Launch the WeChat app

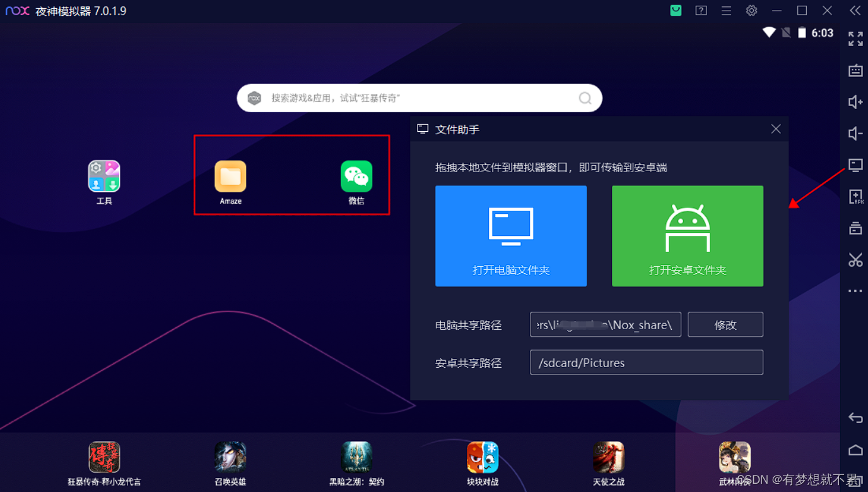356,177
